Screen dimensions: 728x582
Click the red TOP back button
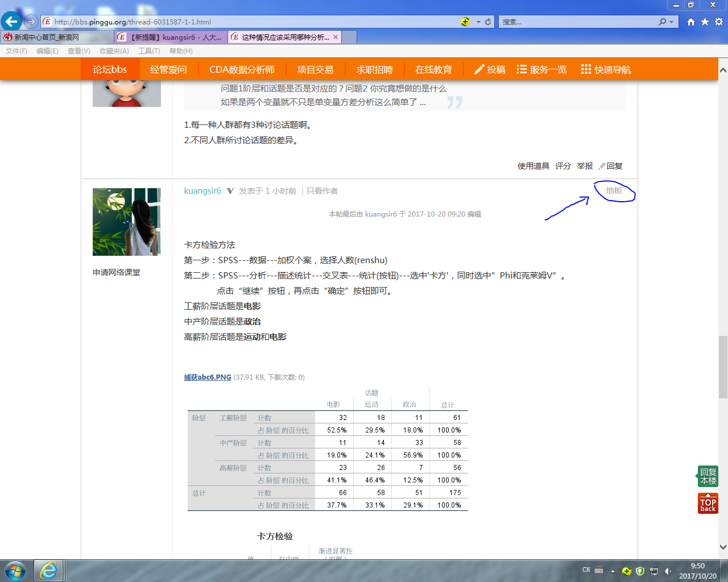[708, 504]
